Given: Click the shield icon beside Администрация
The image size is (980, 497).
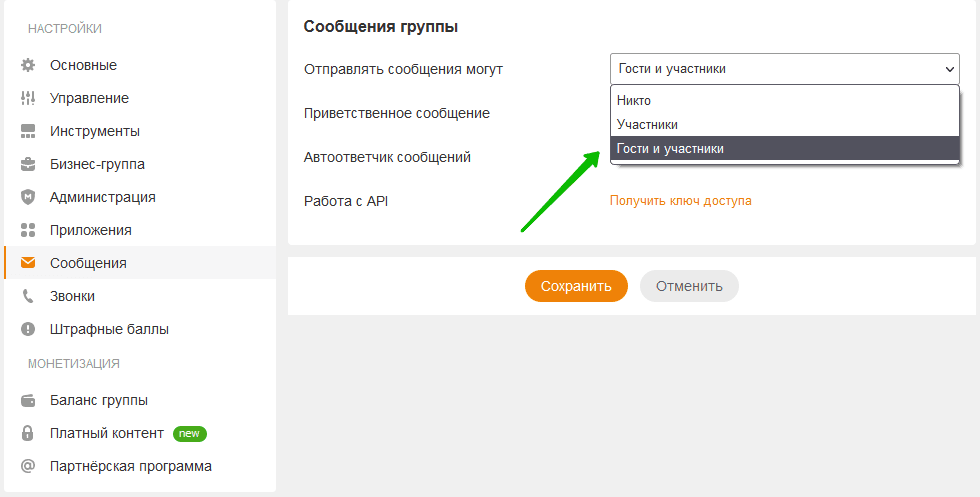Looking at the screenshot, I should (28, 197).
